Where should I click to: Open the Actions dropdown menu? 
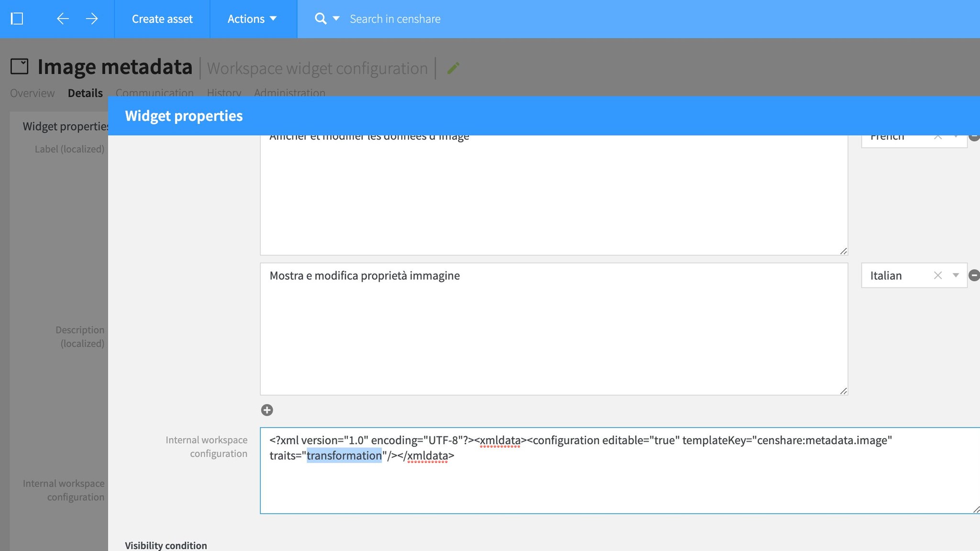click(252, 19)
